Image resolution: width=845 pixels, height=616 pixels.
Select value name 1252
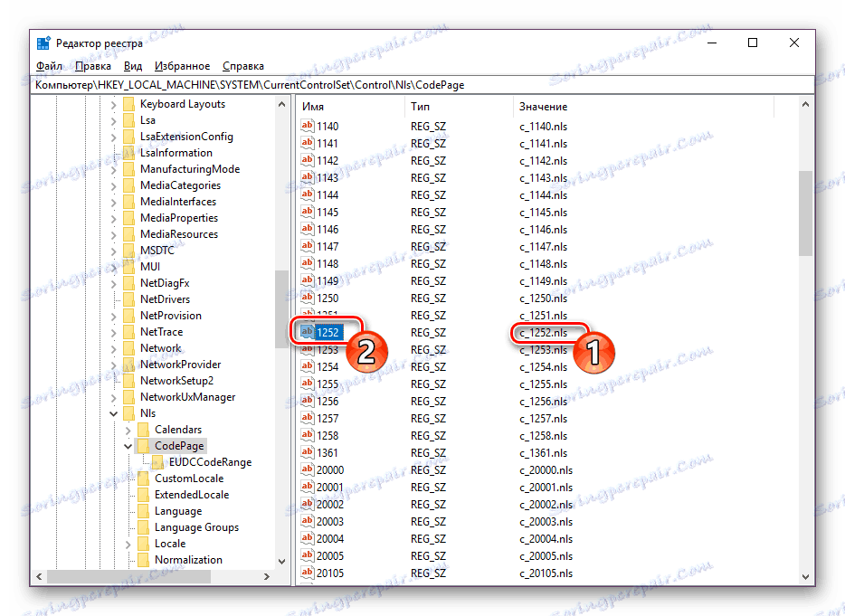tap(328, 333)
